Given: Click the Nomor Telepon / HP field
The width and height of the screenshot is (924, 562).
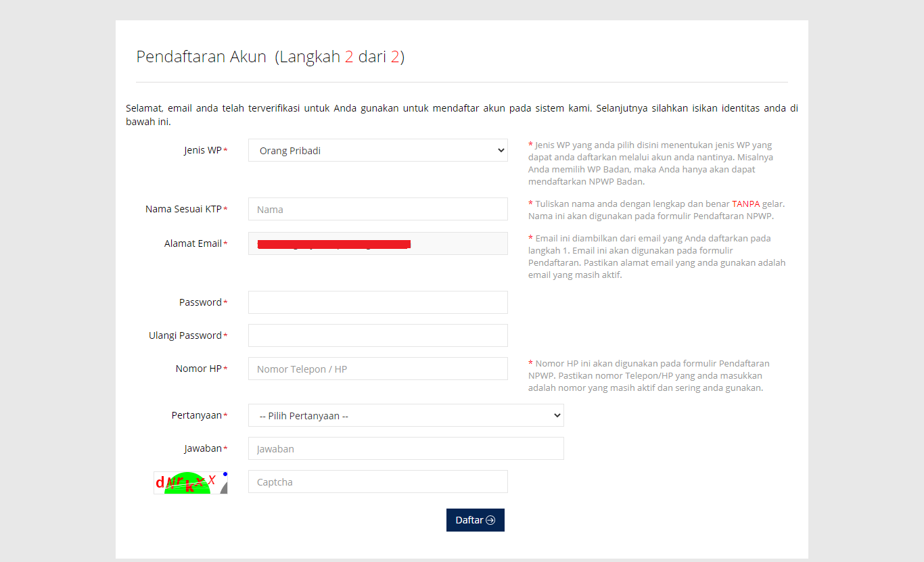Looking at the screenshot, I should click(x=377, y=369).
